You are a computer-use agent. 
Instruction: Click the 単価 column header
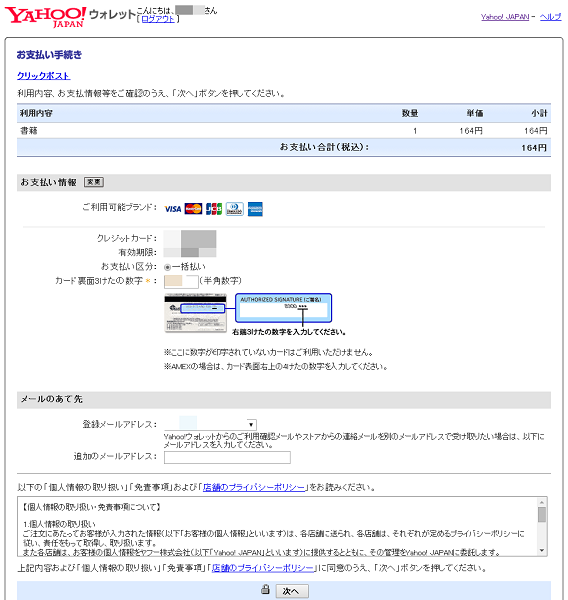pyautogui.click(x=475, y=113)
